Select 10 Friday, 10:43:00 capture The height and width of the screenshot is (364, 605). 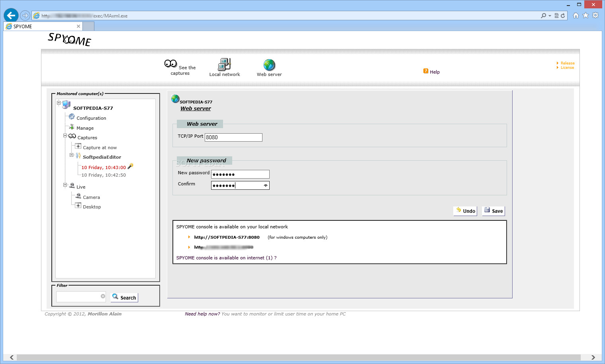pyautogui.click(x=104, y=167)
